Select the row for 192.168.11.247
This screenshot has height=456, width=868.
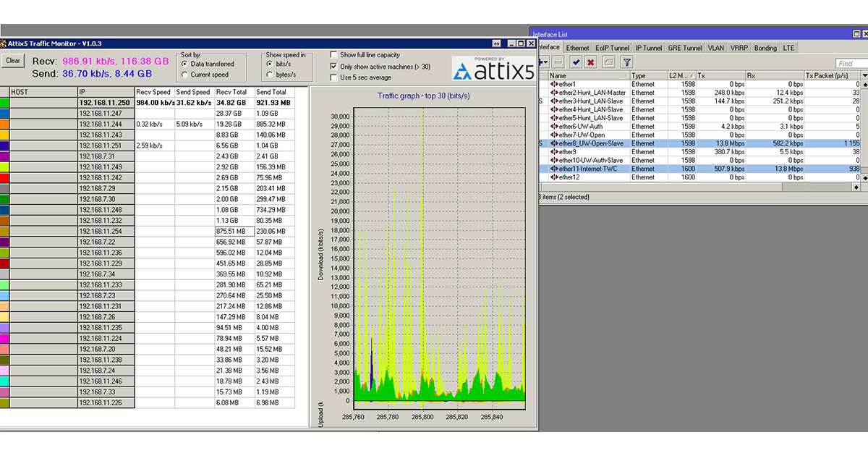coord(148,114)
